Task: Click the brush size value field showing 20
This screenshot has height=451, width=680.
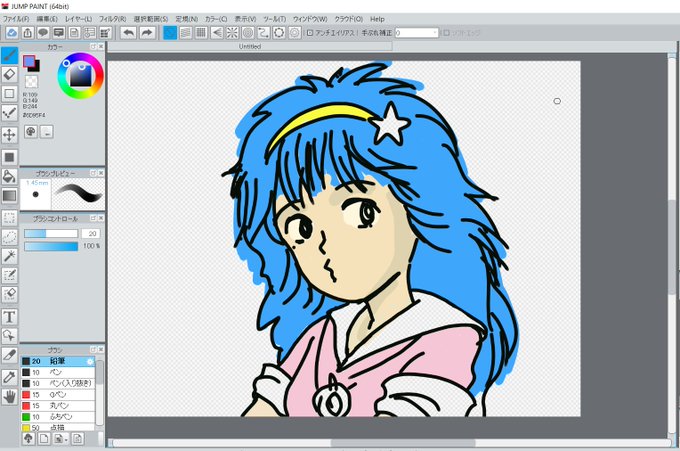Action: [91, 234]
